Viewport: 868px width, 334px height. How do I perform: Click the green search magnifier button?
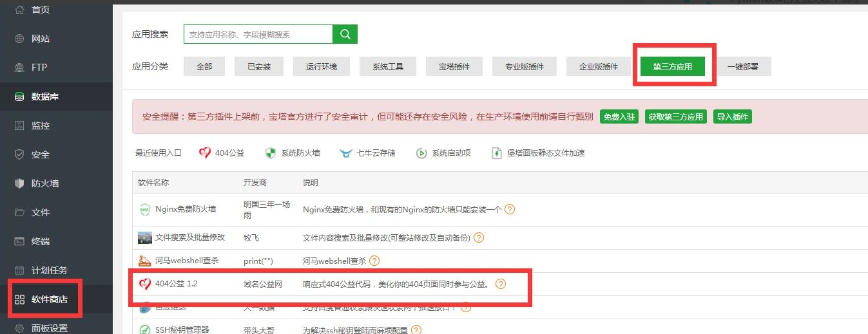[x=345, y=34]
